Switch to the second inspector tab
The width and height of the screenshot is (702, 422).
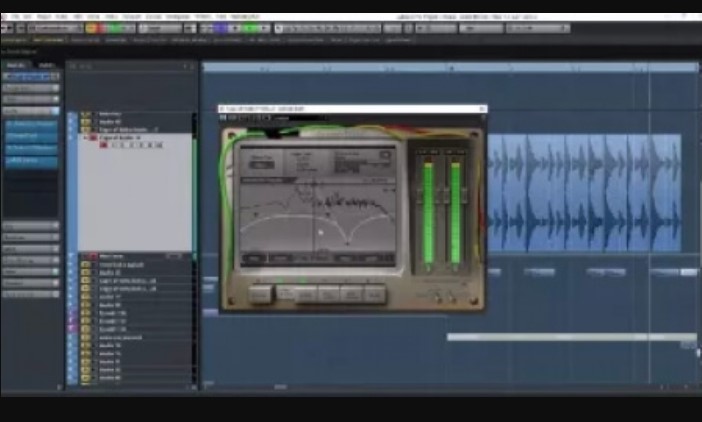47,65
